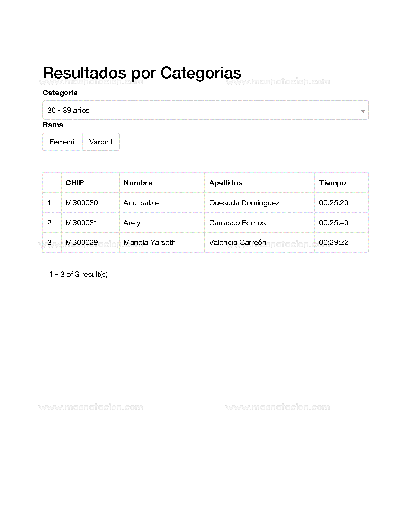
Task: Click the Tiempo column header
Action: point(332,183)
